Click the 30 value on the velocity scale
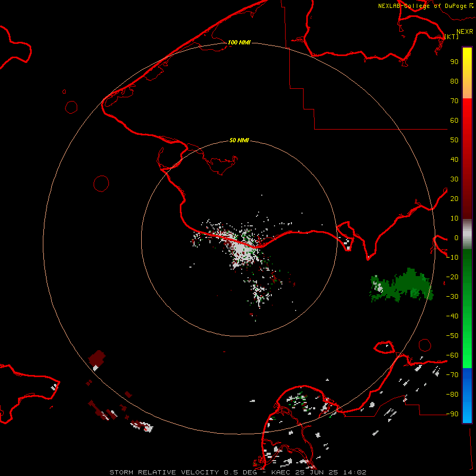Viewport: 476px width, 476px height. click(x=454, y=179)
